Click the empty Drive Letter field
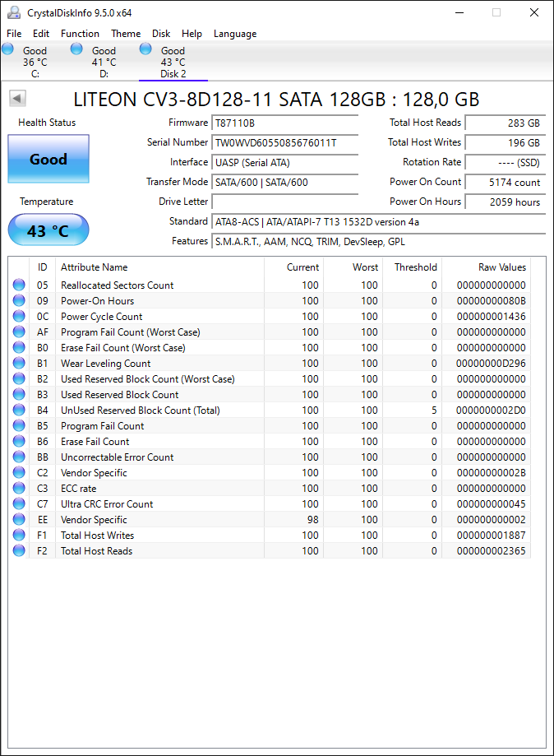554x756 pixels. tap(284, 202)
